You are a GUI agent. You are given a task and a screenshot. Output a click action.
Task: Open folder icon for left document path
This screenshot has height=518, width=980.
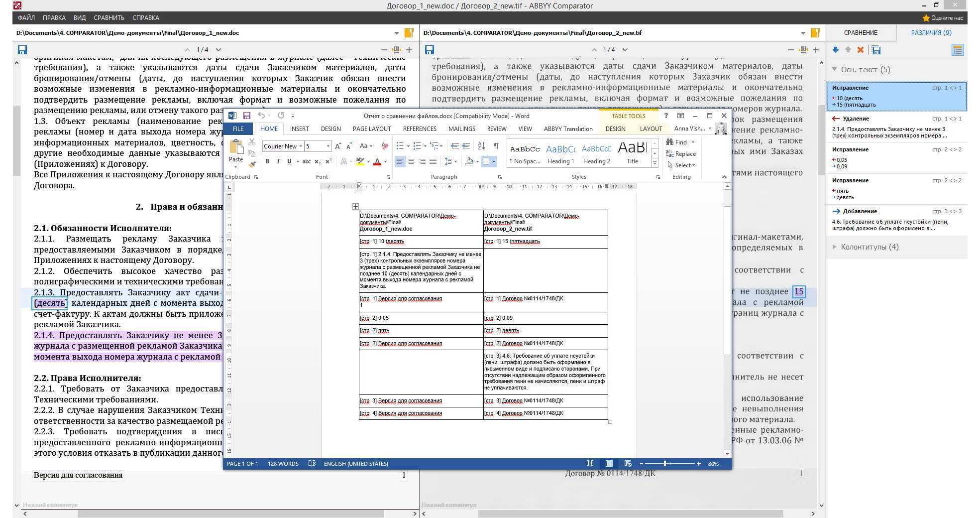click(x=409, y=33)
